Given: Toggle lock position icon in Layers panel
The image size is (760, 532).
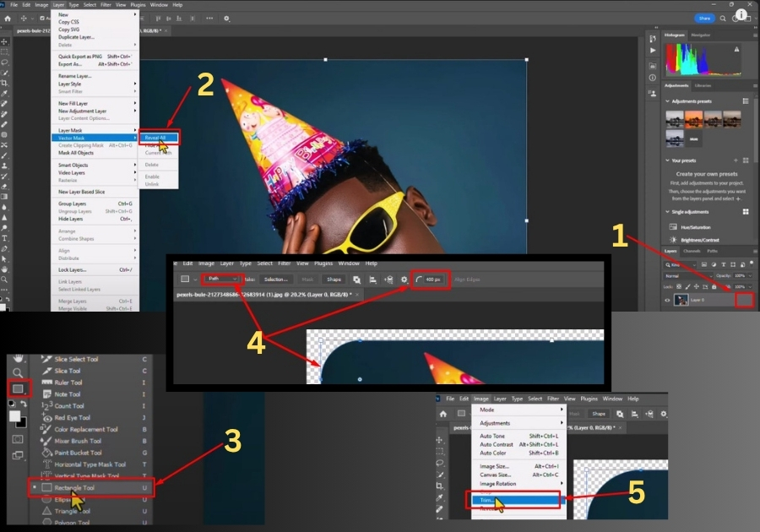Looking at the screenshot, I should coord(697,287).
